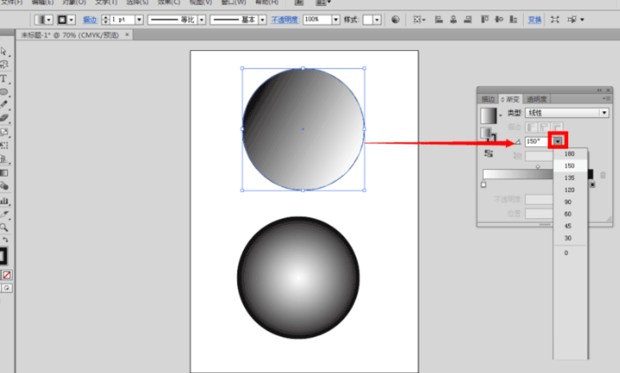This screenshot has width=620, height=373.
Task: Open the gradient panel options menu icon
Action: 607,98
